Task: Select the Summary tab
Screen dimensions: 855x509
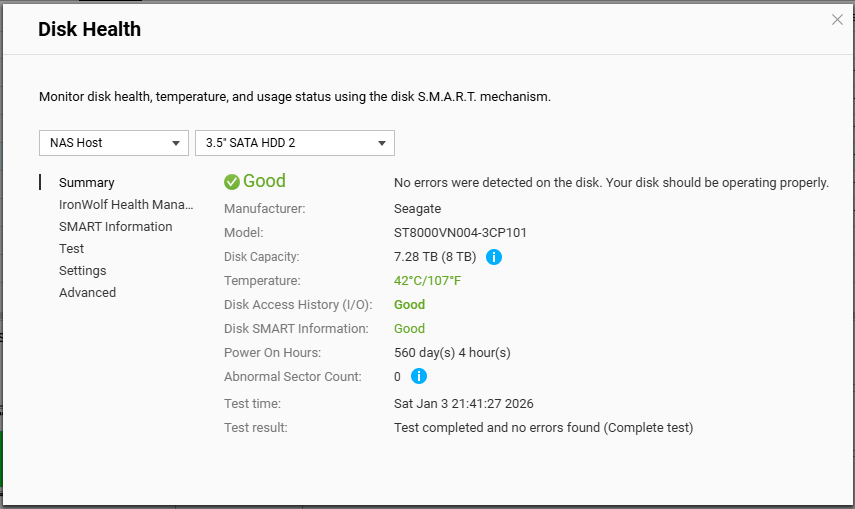Action: click(87, 183)
